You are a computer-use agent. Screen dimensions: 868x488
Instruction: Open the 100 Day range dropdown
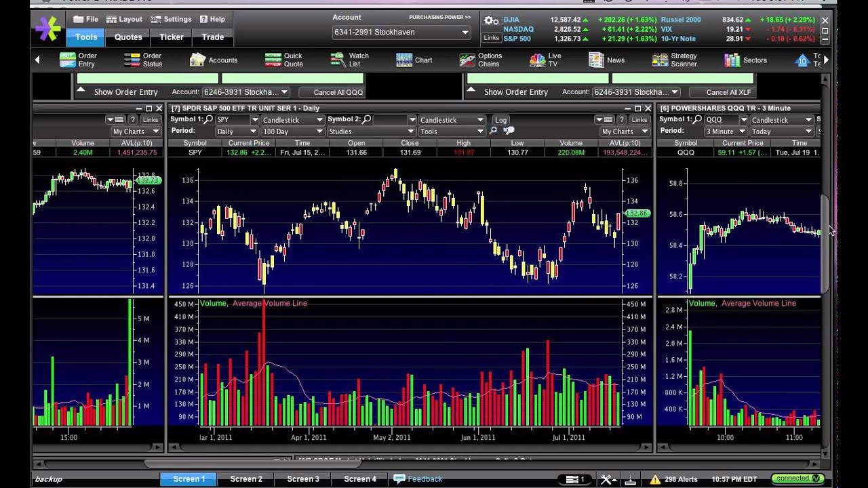point(292,131)
